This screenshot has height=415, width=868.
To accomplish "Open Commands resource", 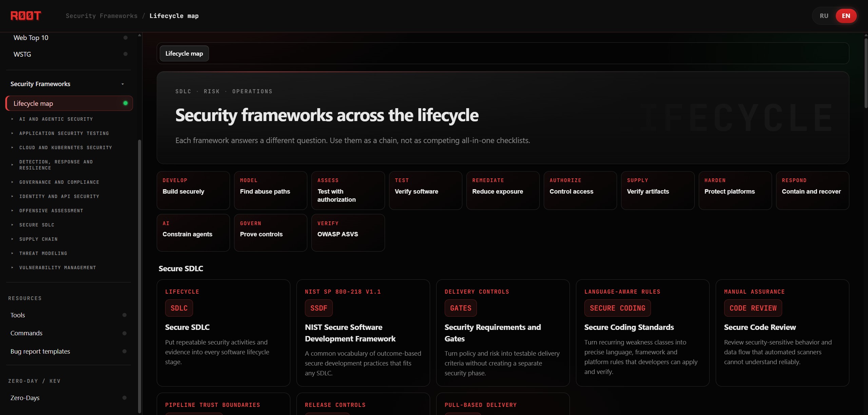I will click(69, 333).
